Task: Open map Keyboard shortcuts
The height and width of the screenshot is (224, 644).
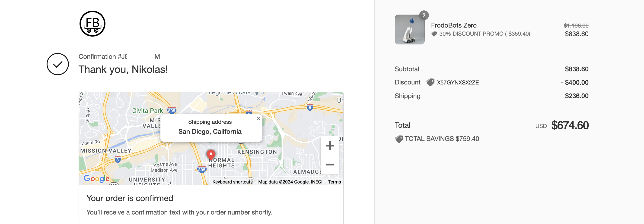Action: pos(232,182)
